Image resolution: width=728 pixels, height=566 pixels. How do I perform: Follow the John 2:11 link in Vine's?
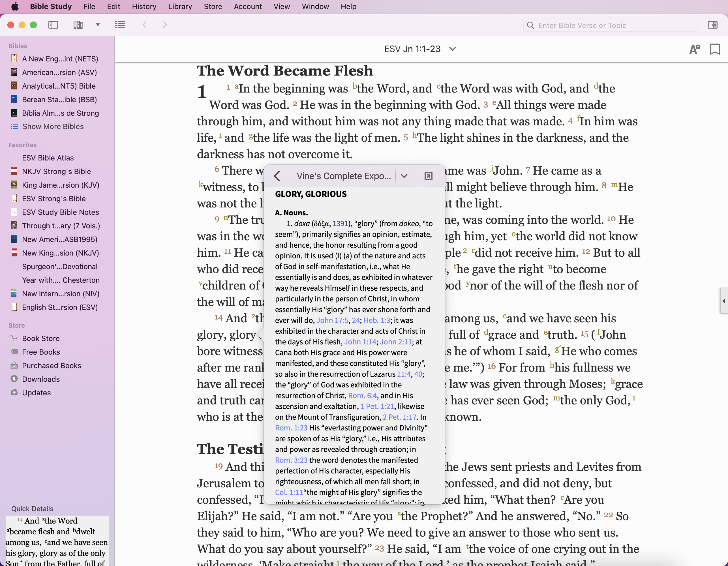pyautogui.click(x=396, y=342)
